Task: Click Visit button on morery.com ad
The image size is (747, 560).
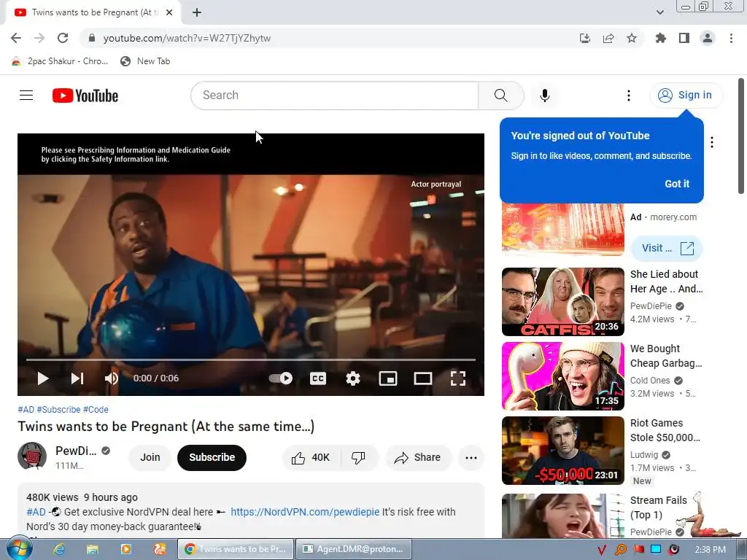Action: pyautogui.click(x=666, y=248)
